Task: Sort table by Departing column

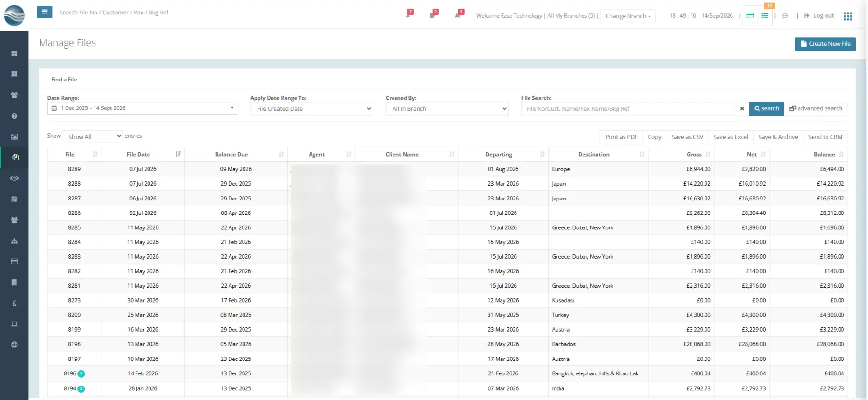Action: pyautogui.click(x=503, y=154)
